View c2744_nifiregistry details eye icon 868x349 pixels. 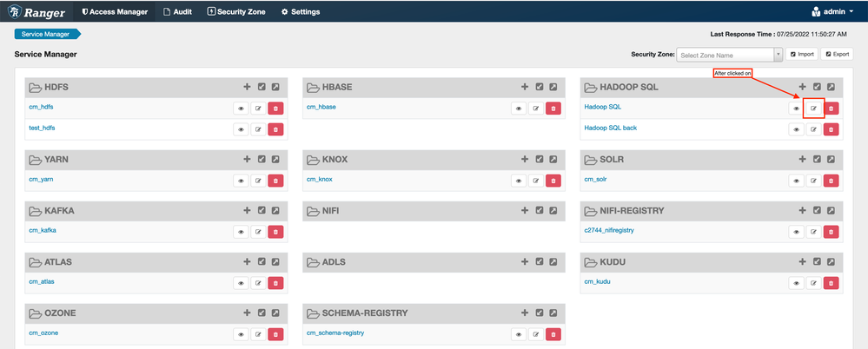click(x=796, y=233)
